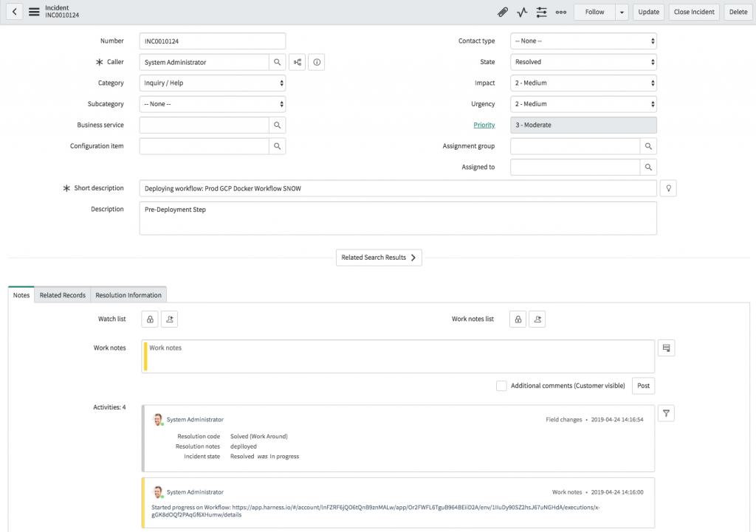
Task: Switch to the Resolution Information tab
Action: click(128, 295)
